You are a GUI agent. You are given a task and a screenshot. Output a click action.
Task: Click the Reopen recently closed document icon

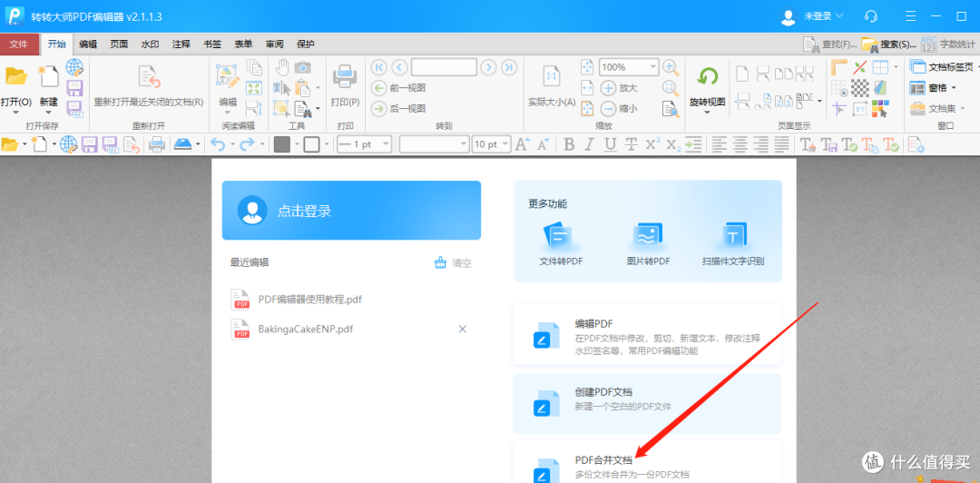tap(149, 76)
